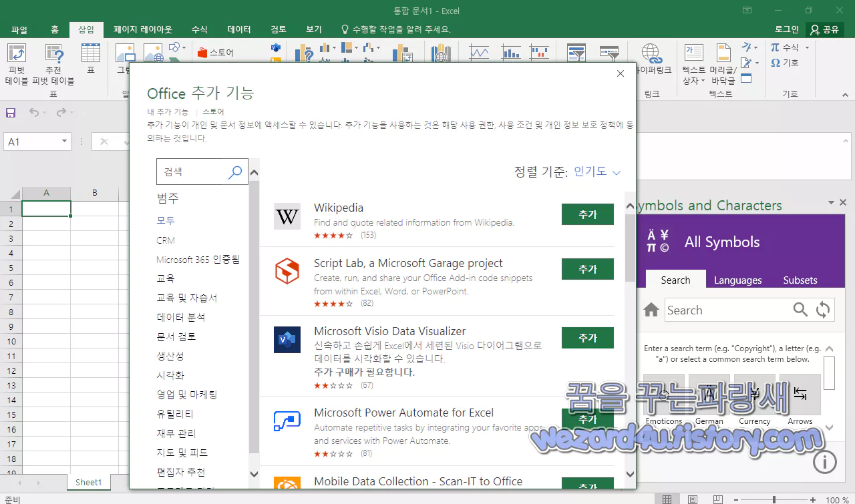Image resolution: width=855 pixels, height=504 pixels.
Task: Switch to Page Layout view in status bar
Action: (693, 499)
